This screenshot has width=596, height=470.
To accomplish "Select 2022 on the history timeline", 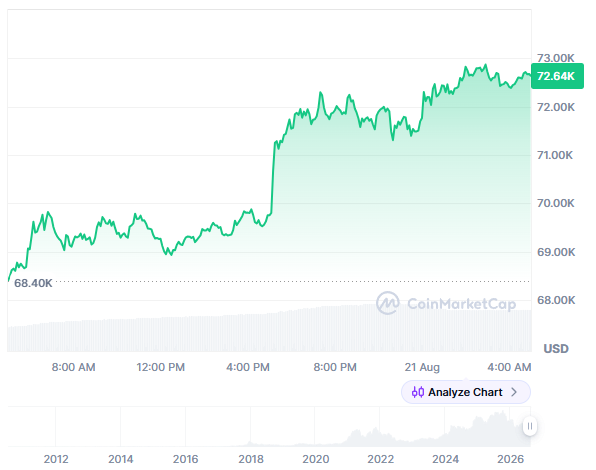I will click(380, 459).
